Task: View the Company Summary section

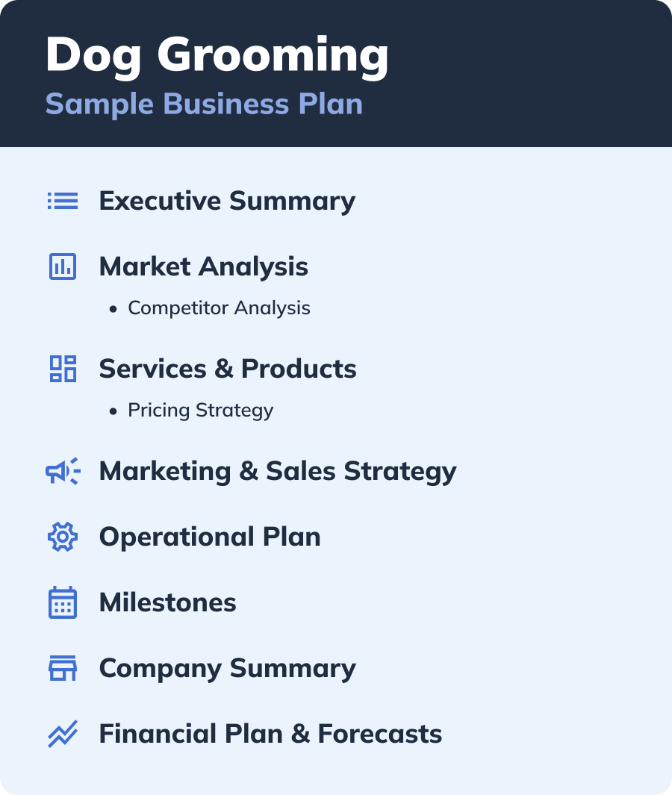Action: pyautogui.click(x=227, y=668)
